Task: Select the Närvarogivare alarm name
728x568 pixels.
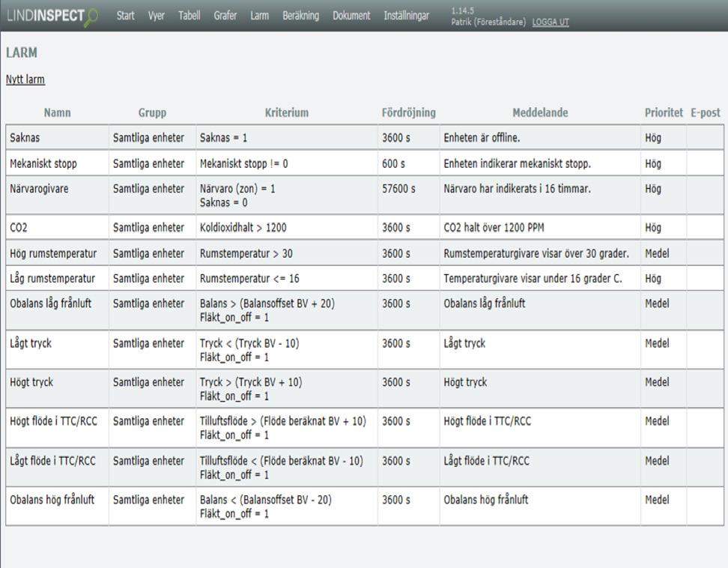Action: pyautogui.click(x=39, y=189)
